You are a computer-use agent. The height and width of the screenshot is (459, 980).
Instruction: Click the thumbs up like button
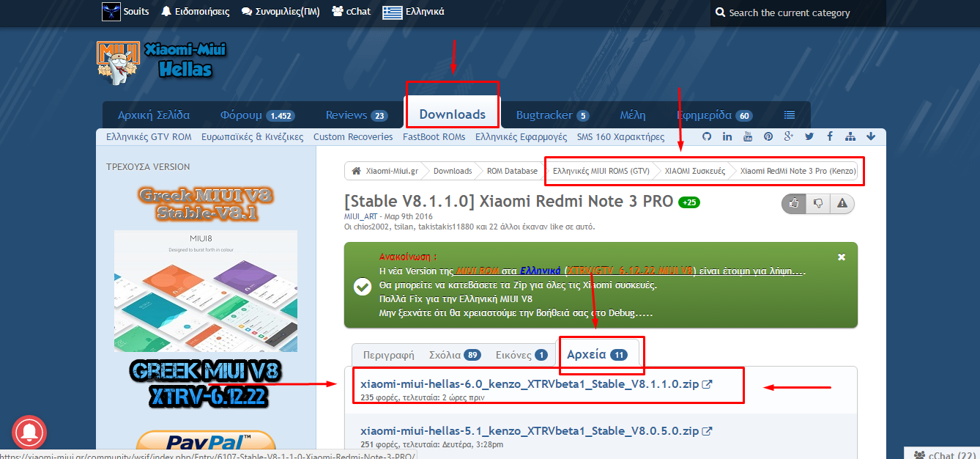[x=794, y=203]
